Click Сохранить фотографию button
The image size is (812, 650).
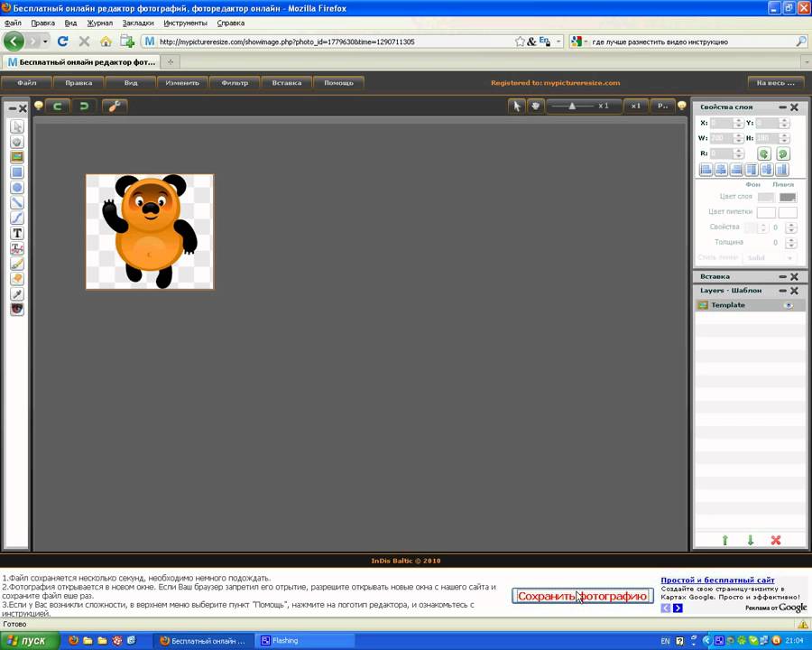pos(583,596)
